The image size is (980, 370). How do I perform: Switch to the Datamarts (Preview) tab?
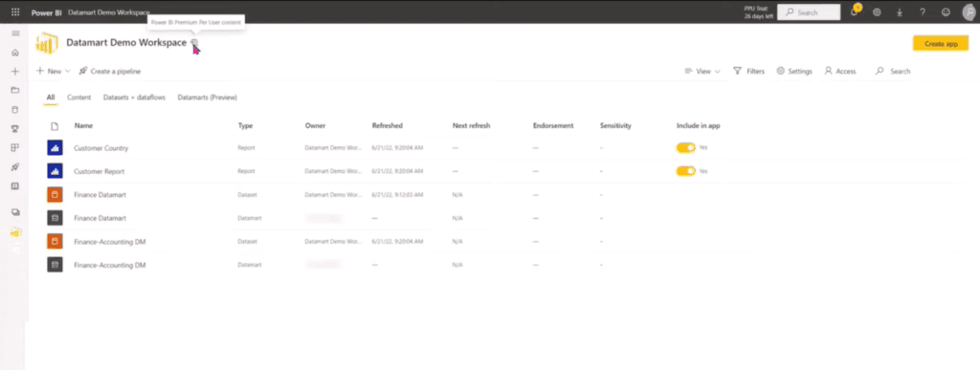pos(207,98)
